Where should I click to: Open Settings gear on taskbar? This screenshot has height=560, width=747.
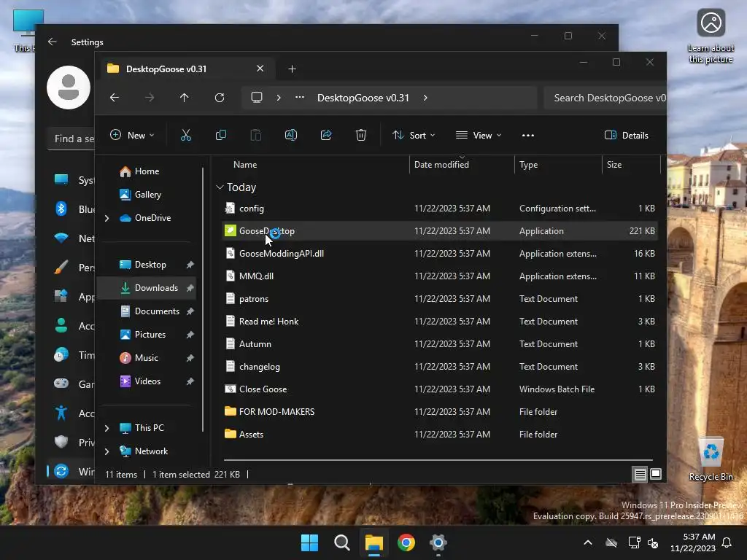[x=438, y=542]
